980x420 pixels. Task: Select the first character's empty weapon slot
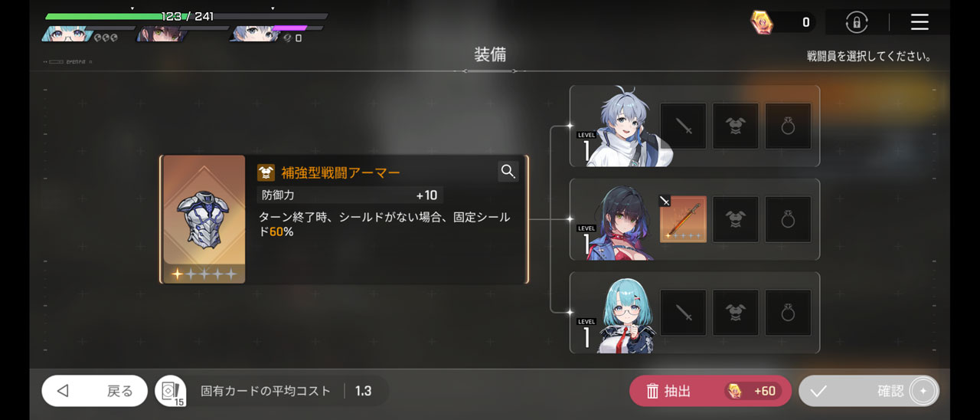[x=683, y=126]
